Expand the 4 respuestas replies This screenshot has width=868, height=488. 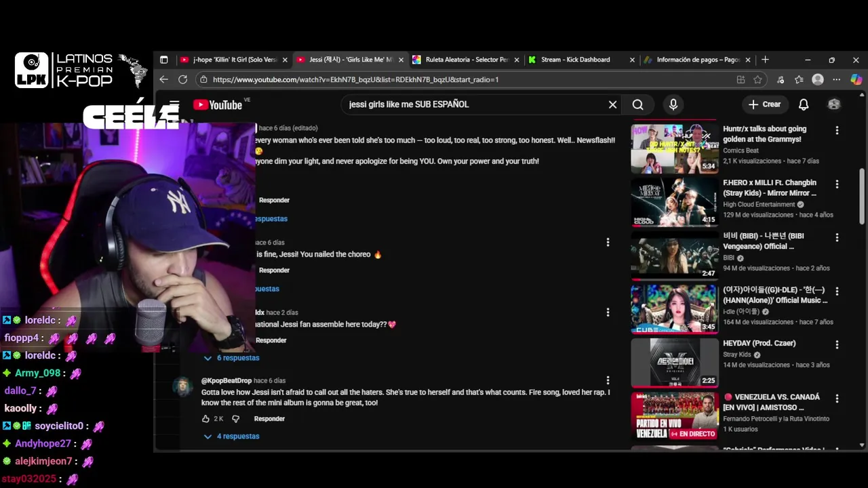(x=231, y=436)
